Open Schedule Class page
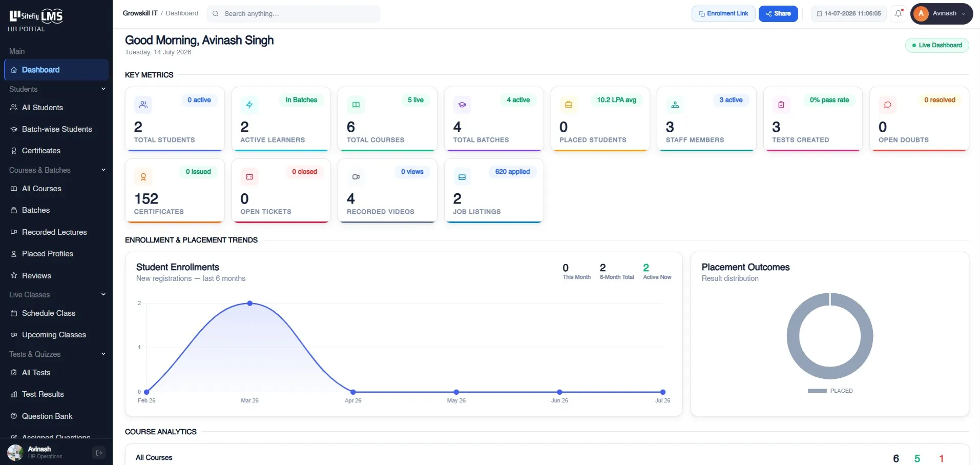 tap(56, 313)
